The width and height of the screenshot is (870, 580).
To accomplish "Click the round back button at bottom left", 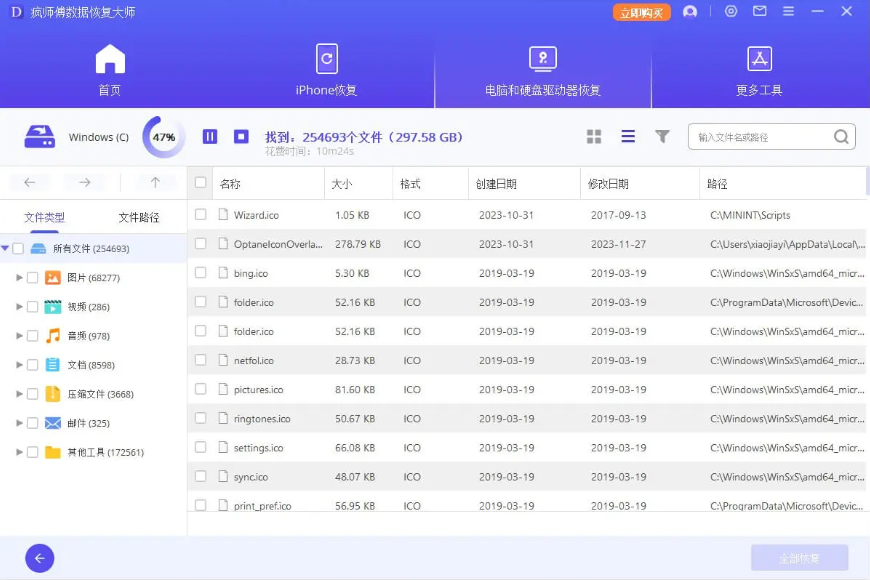I will pos(39,558).
